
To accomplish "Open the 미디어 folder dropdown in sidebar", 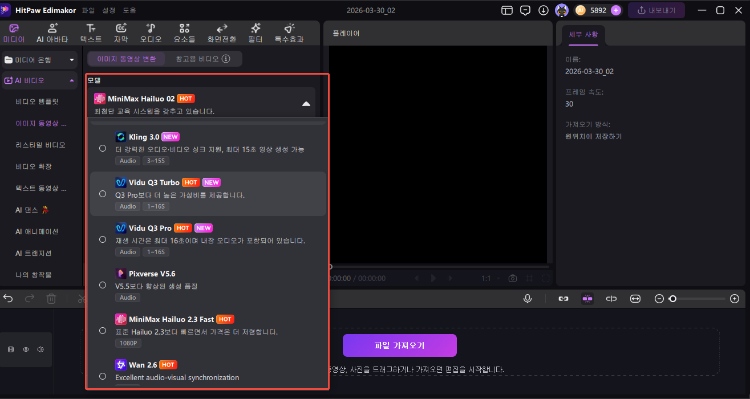I will [40, 60].
